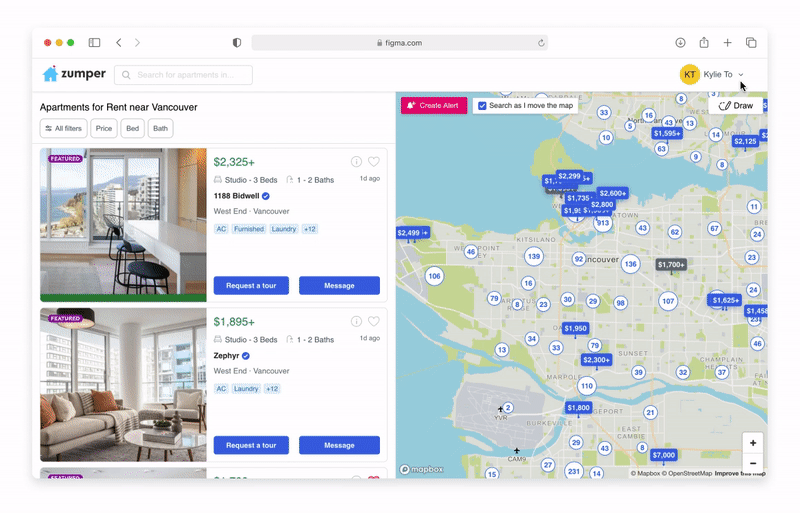Screen dimensions: 800x513
Task: Click the info icon on $1,895+ listing
Action: (x=356, y=322)
